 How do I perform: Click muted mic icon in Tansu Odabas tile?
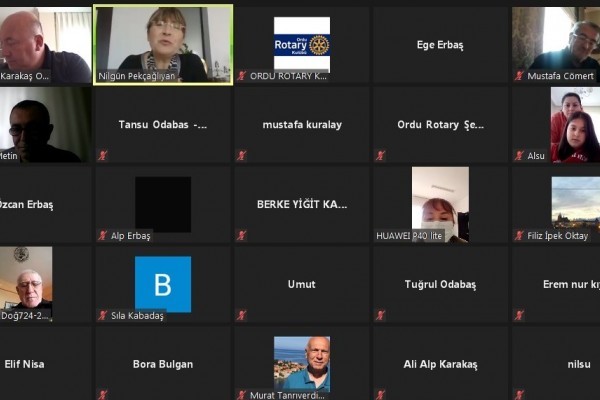tap(103, 155)
